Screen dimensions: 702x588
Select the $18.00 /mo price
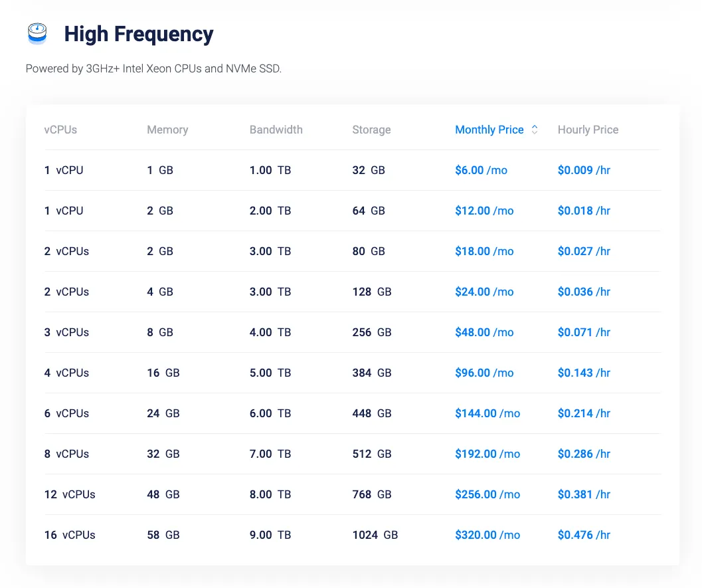click(484, 251)
